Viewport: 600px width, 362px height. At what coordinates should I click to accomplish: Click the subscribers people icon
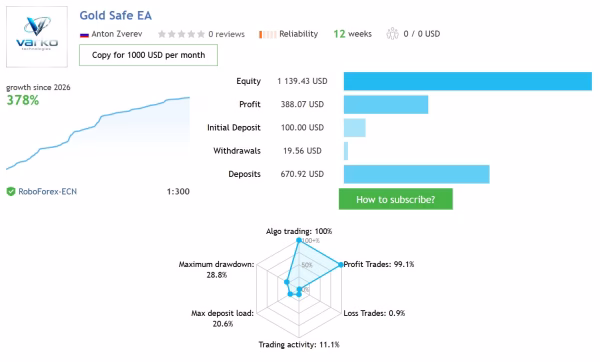click(x=392, y=34)
